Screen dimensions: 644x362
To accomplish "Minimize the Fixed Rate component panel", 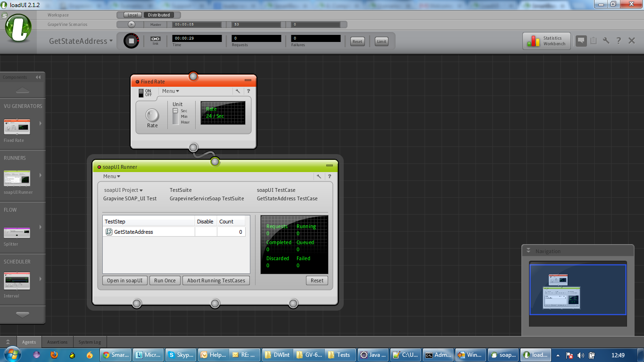I will pyautogui.click(x=248, y=81).
